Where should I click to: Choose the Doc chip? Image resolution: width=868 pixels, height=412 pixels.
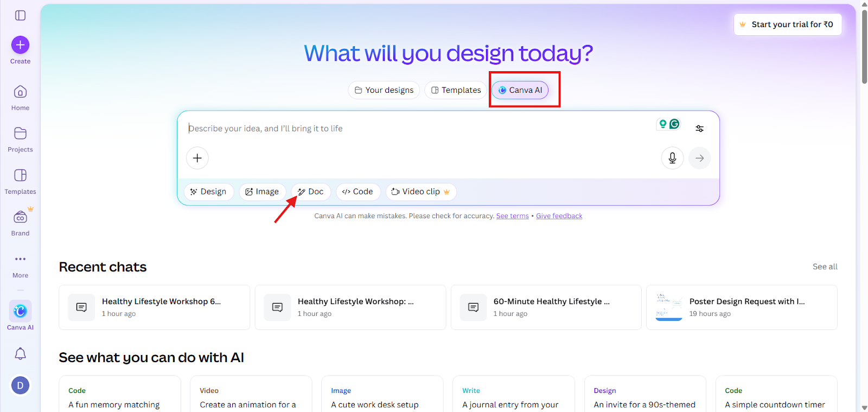point(311,192)
